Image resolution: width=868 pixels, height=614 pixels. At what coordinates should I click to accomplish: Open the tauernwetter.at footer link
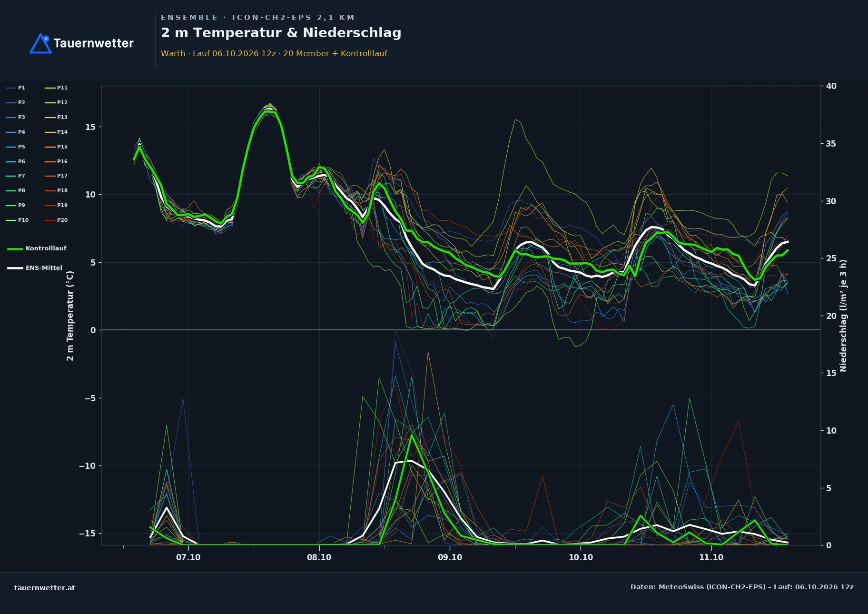[45, 588]
